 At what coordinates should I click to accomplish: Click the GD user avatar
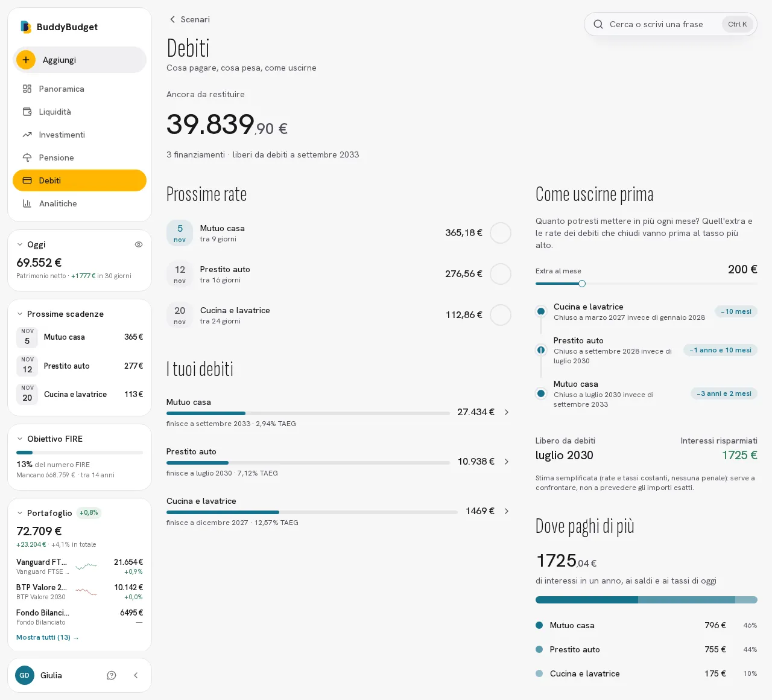[25, 675]
